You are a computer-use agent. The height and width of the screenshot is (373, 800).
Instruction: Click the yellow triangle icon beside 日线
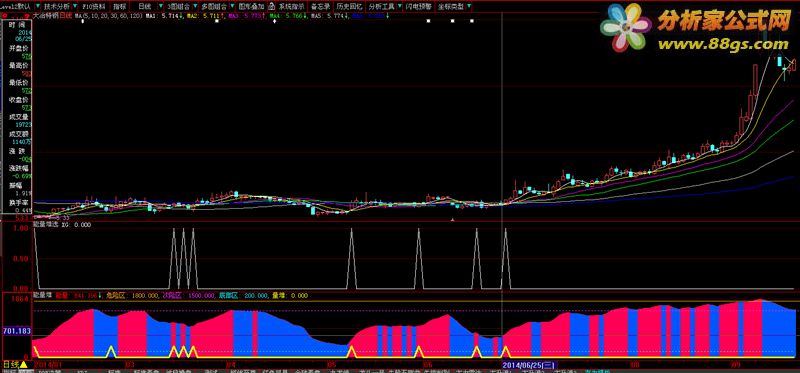coord(23,364)
